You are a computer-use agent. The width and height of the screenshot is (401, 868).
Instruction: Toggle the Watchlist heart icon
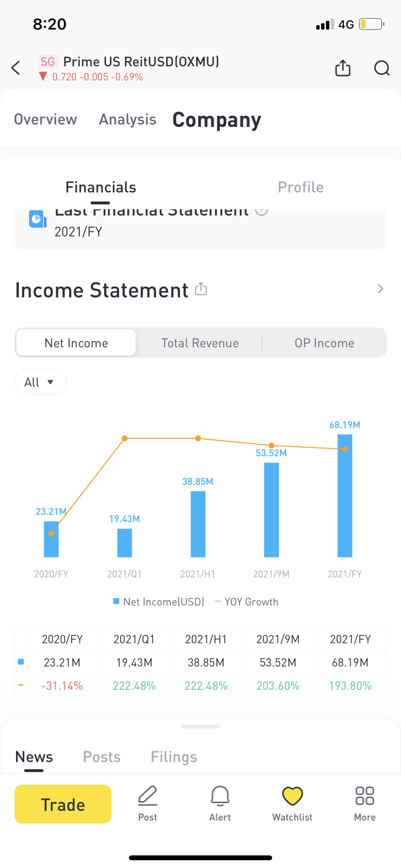click(293, 796)
